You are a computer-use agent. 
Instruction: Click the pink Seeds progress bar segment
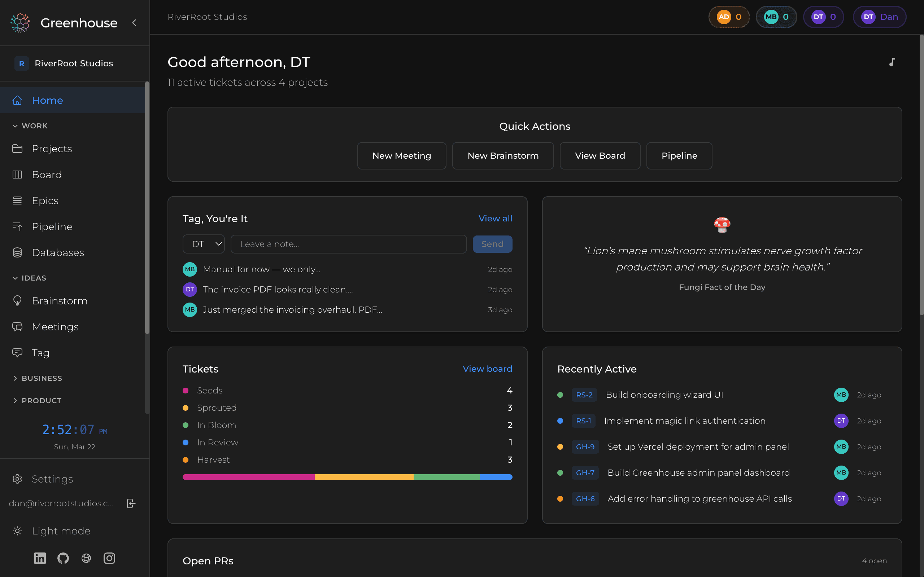(248, 477)
